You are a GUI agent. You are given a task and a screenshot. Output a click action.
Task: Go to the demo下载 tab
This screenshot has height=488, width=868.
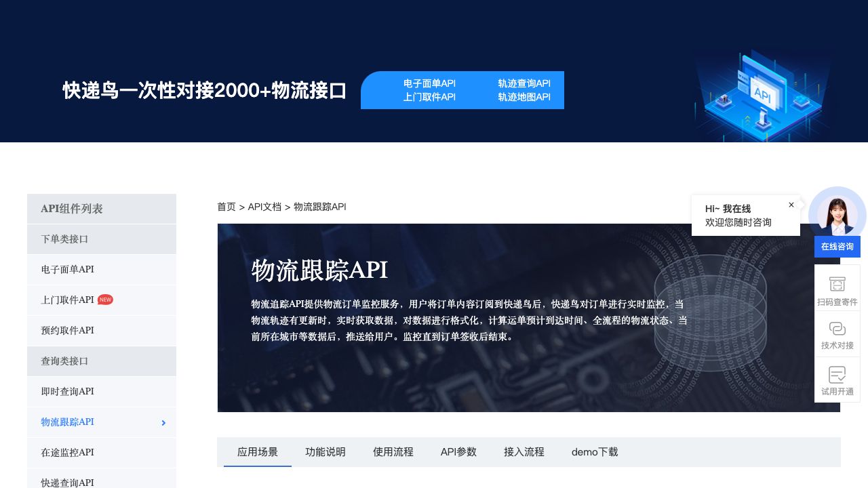pyautogui.click(x=594, y=452)
